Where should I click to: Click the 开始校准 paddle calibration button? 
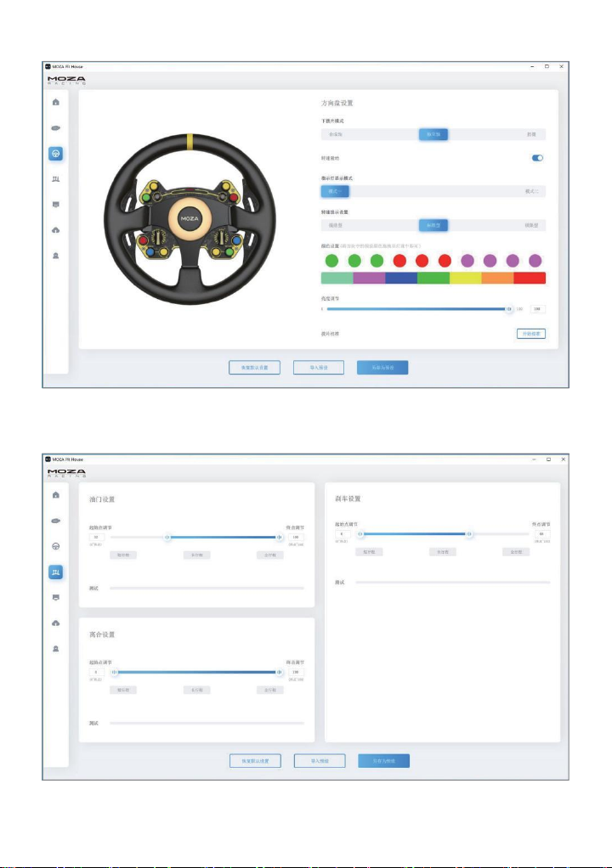531,333
